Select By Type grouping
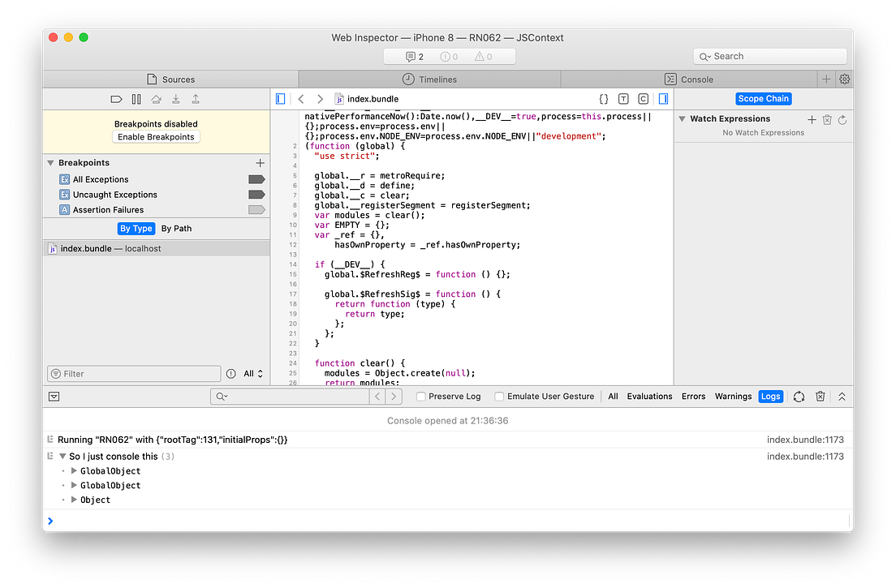The width and height of the screenshot is (896, 588). point(136,229)
